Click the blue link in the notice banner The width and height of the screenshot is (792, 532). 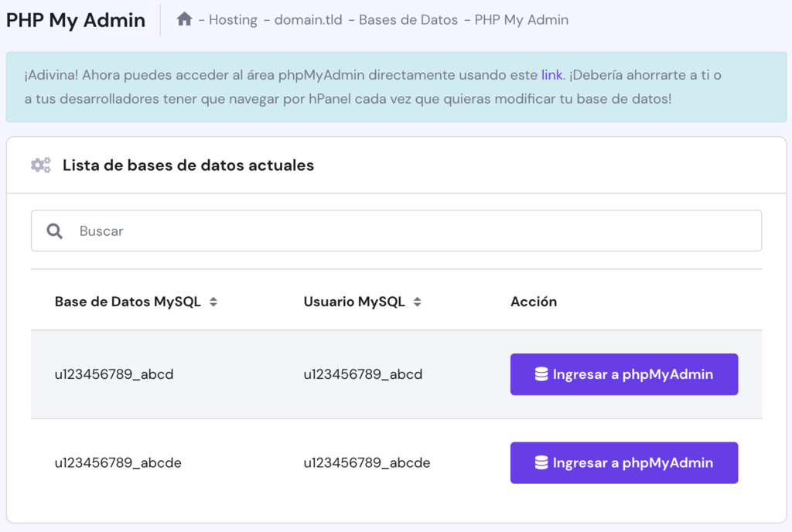click(551, 75)
